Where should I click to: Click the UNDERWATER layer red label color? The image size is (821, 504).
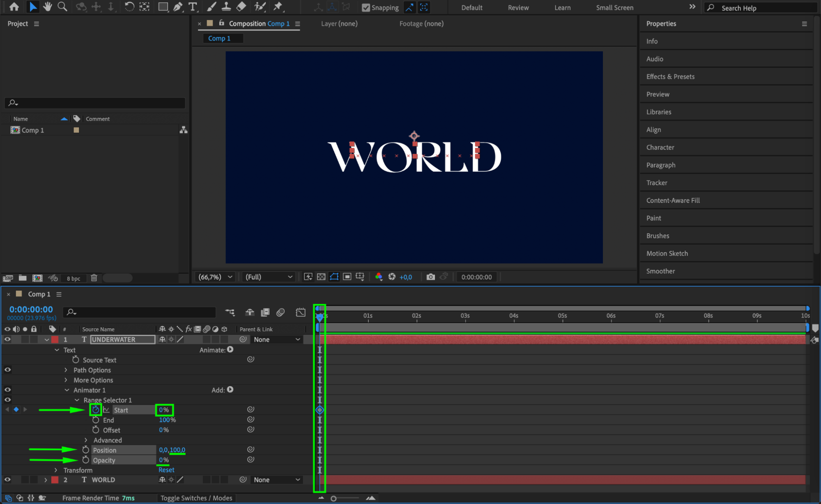click(55, 339)
